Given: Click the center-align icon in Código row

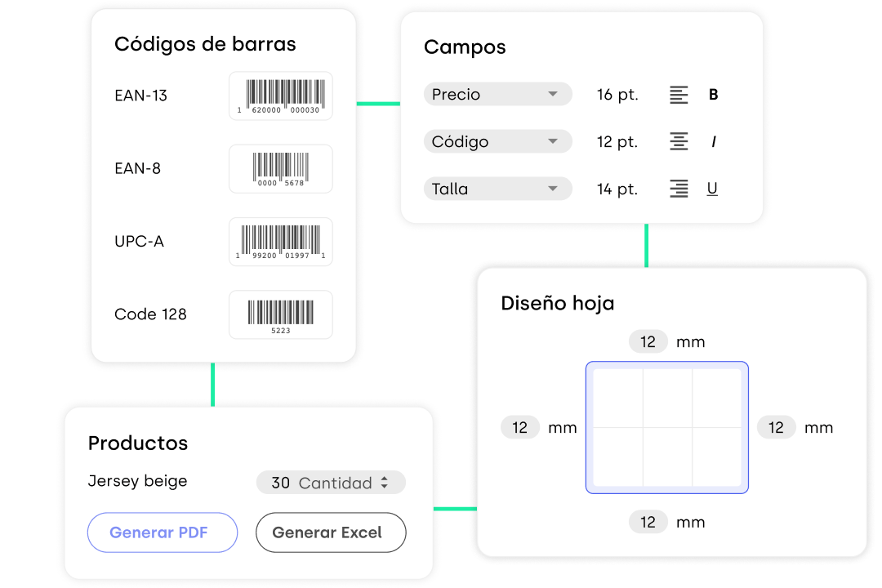Looking at the screenshot, I should coord(679,141).
